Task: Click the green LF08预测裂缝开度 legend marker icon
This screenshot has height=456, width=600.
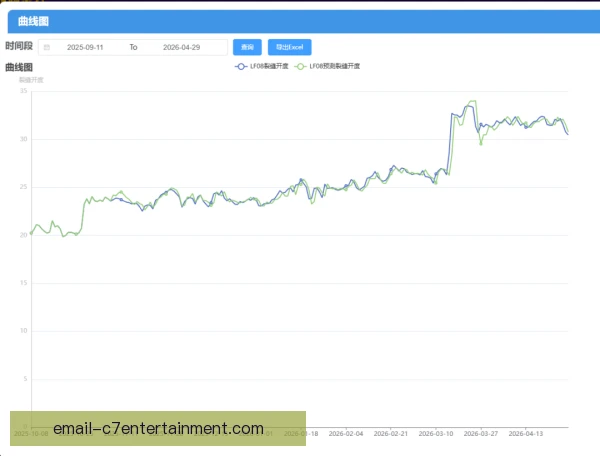Action: coord(300,66)
